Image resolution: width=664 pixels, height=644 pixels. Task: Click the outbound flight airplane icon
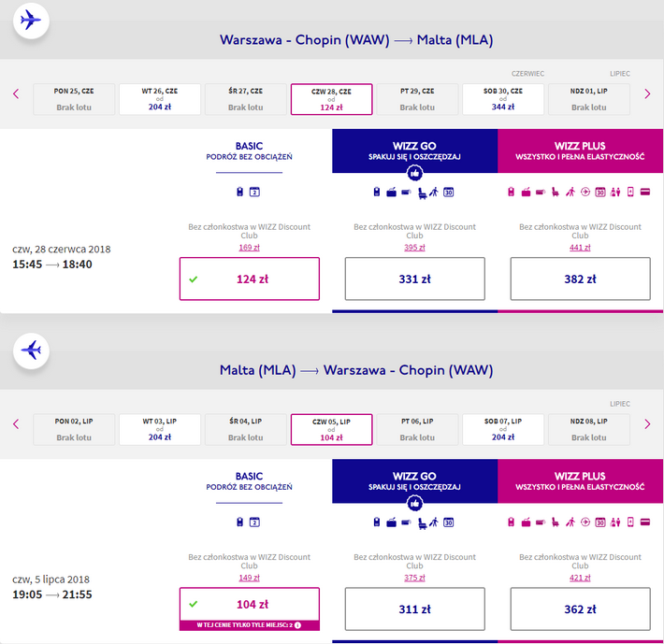pos(31,21)
